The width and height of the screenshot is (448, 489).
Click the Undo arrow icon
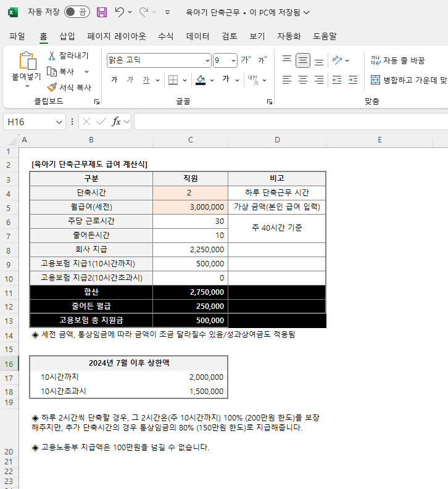coord(119,12)
